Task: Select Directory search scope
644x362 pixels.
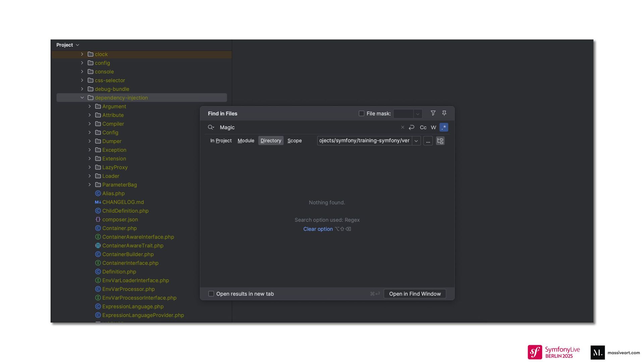Action: [271, 140]
